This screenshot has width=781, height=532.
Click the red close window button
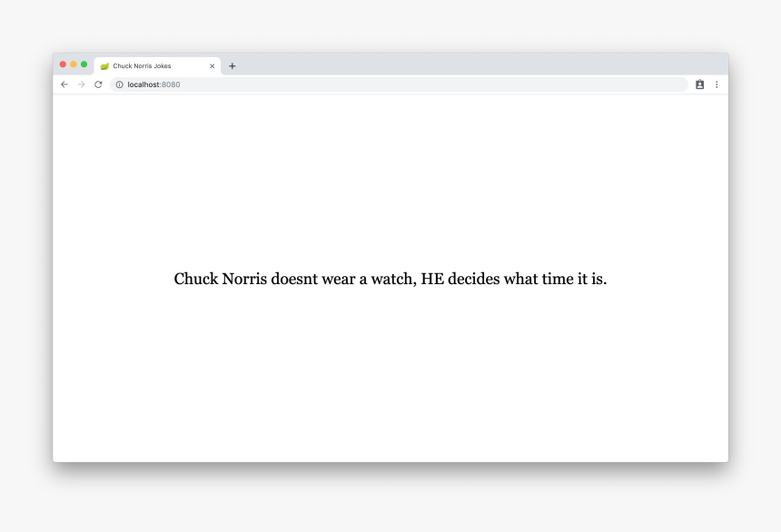(63, 64)
